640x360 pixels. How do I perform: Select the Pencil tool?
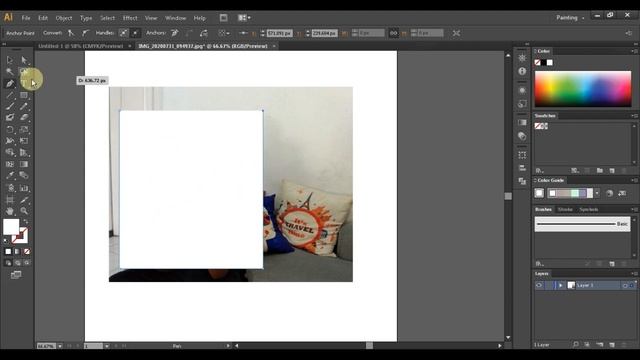pos(24,107)
